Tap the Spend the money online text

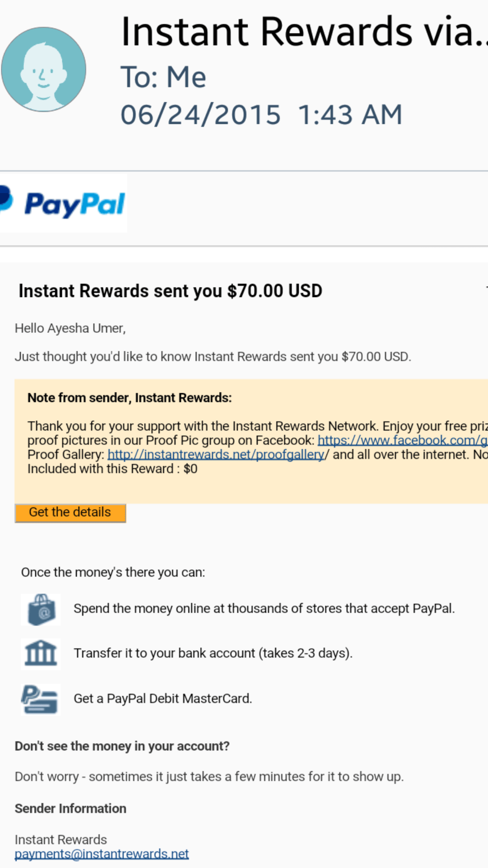pyautogui.click(x=264, y=609)
